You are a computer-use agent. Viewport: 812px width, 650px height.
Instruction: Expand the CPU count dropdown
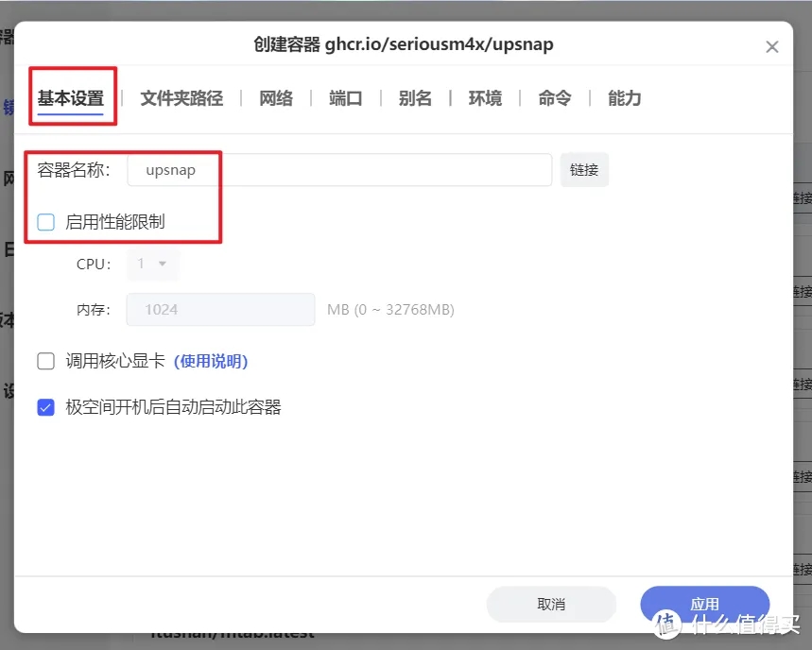coord(152,265)
